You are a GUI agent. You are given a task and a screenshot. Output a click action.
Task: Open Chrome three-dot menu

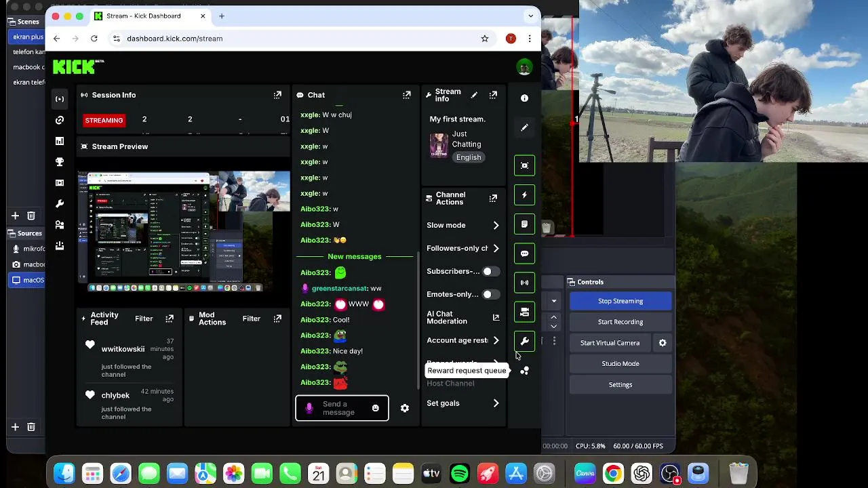coord(530,39)
